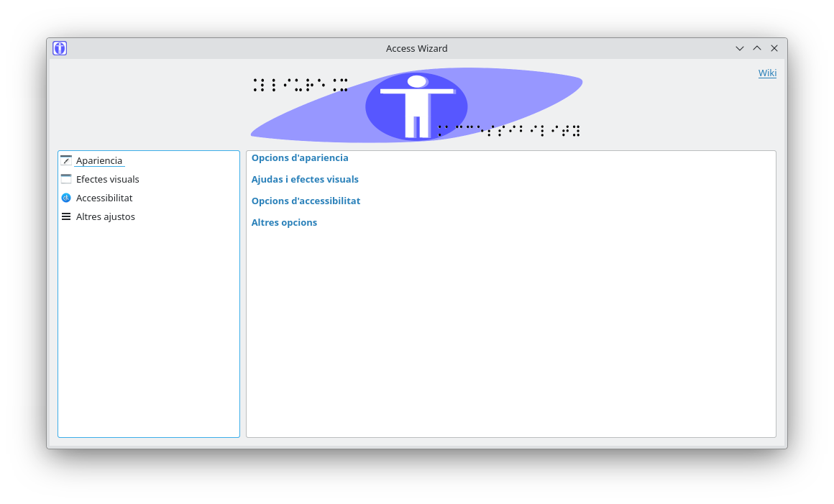Click the blue Accessibilitat icon
This screenshot has width=834, height=504.
[x=66, y=198]
